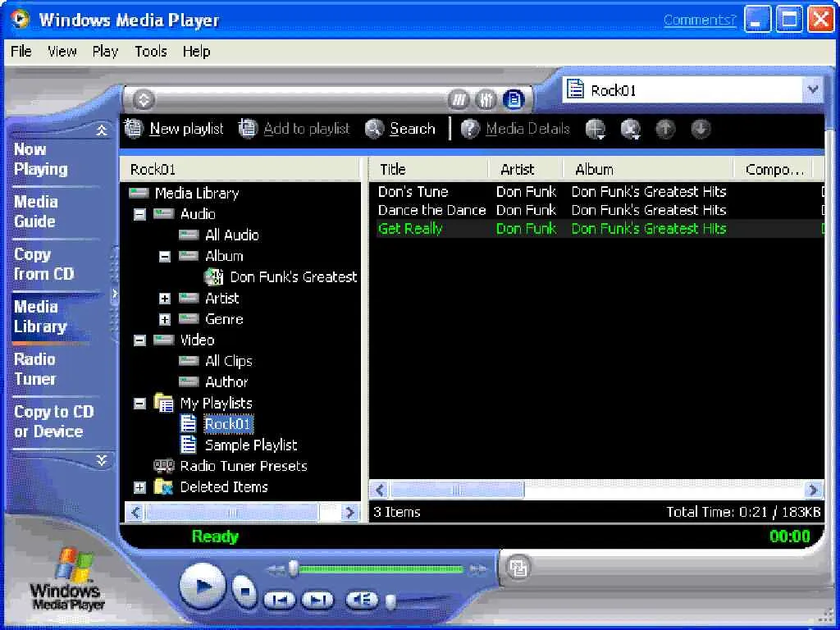
Task: Select Don Funk's Greatest album node
Action: 293,277
